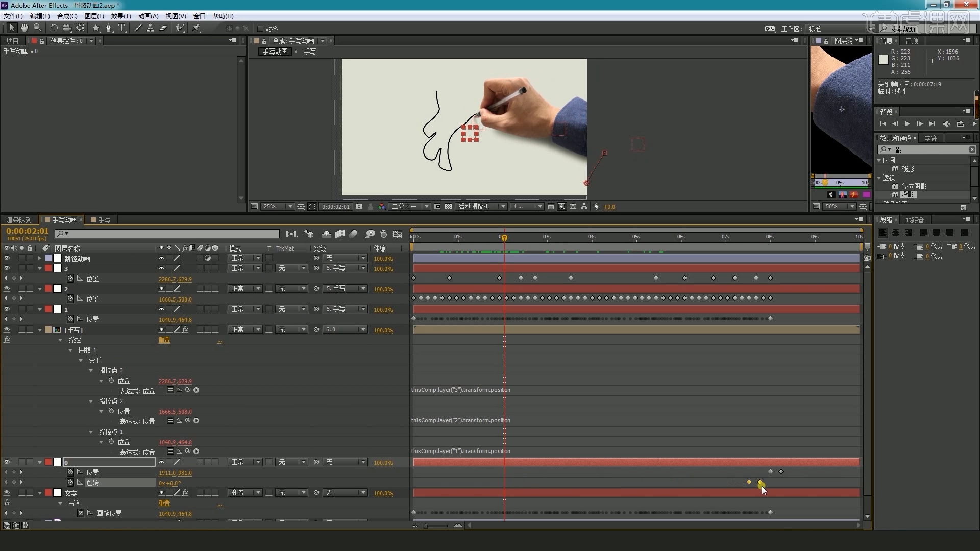Screen dimensions: 980x551
Task: Hide the [手写] layer
Action: pos(7,330)
